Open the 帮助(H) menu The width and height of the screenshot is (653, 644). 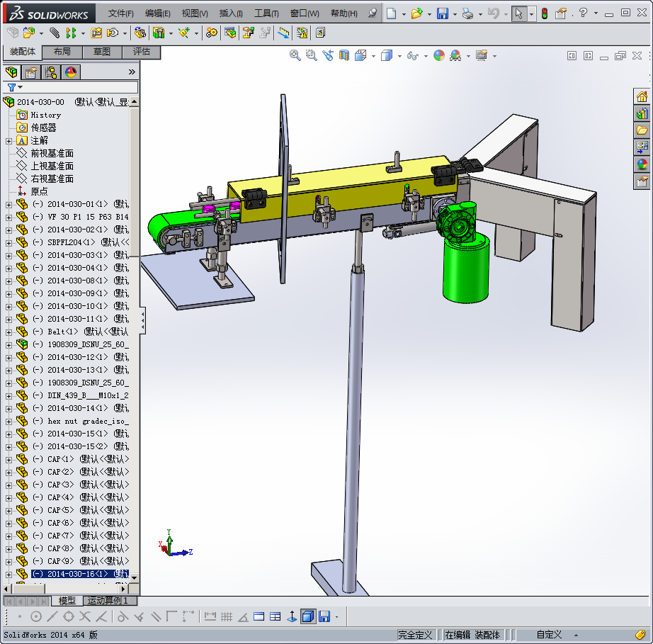[x=344, y=13]
